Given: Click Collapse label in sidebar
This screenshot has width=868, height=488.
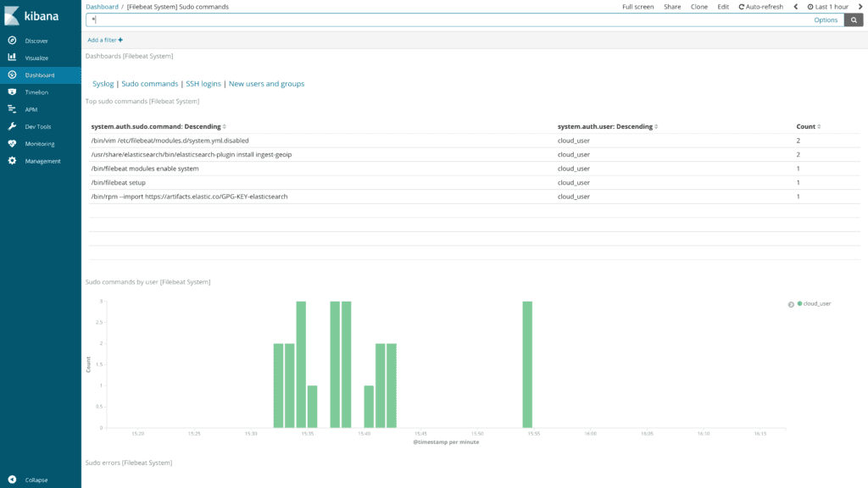Looking at the screenshot, I should pyautogui.click(x=36, y=480).
